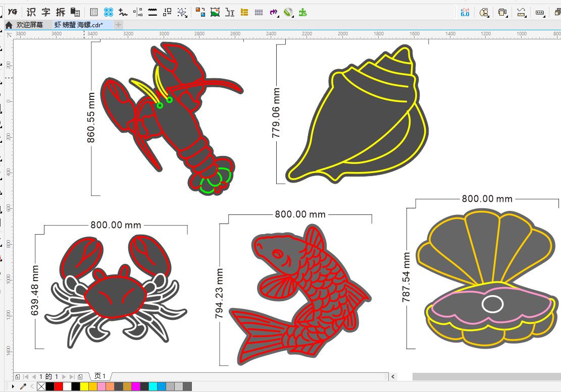Click the landscape picture frame icon
The image size is (561, 392).
click(x=216, y=12)
